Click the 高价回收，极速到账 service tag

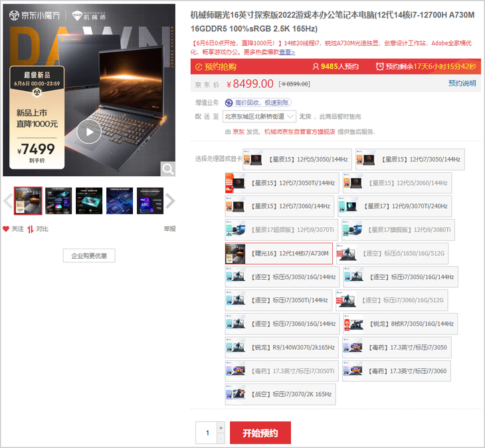[x=258, y=103]
